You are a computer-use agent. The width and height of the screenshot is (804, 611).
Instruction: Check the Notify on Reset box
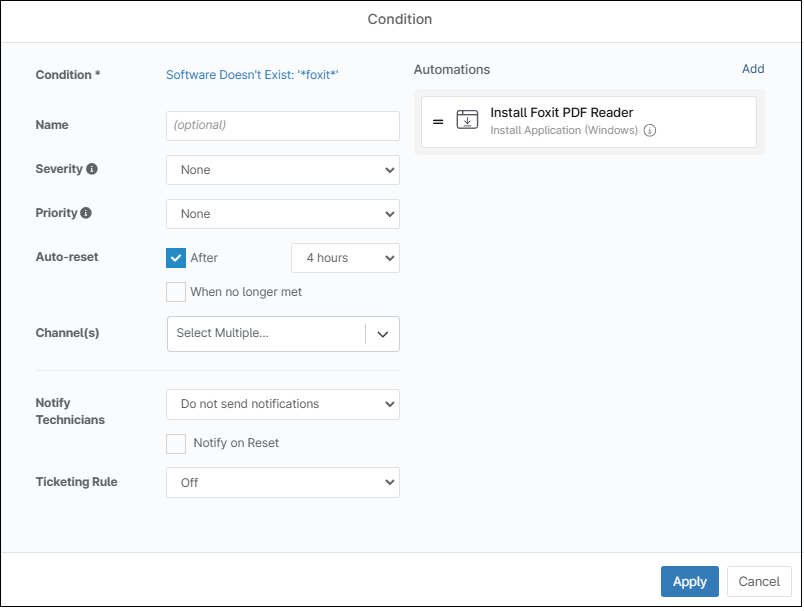tap(176, 443)
